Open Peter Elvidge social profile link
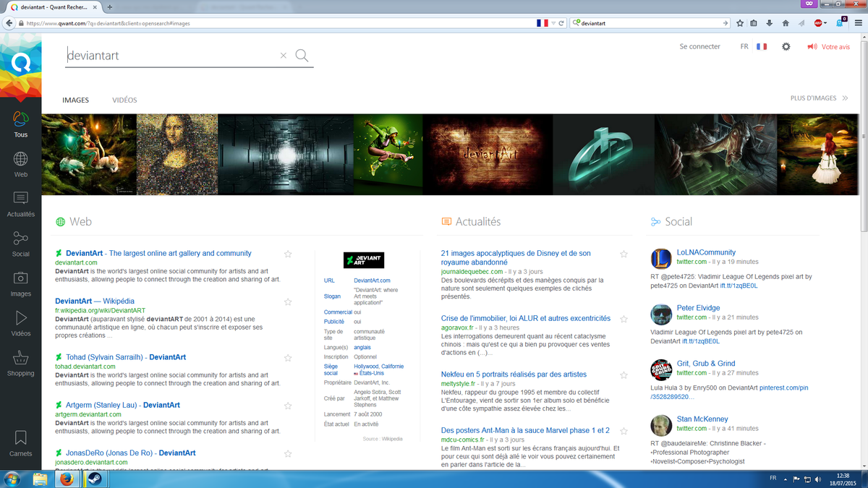Viewport: 868px width, 488px height. (698, 308)
